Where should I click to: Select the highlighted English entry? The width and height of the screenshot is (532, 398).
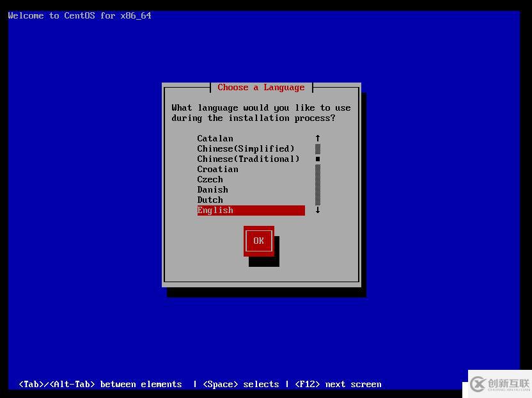(x=251, y=211)
